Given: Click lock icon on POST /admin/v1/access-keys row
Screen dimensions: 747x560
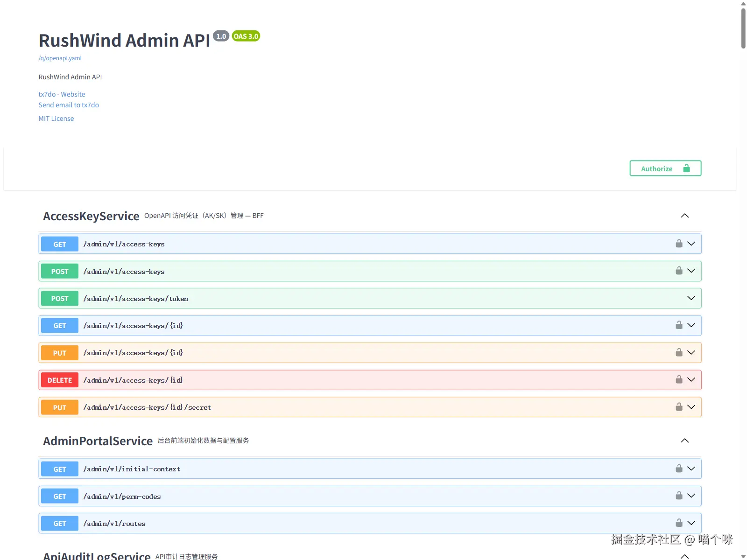Looking at the screenshot, I should (679, 271).
